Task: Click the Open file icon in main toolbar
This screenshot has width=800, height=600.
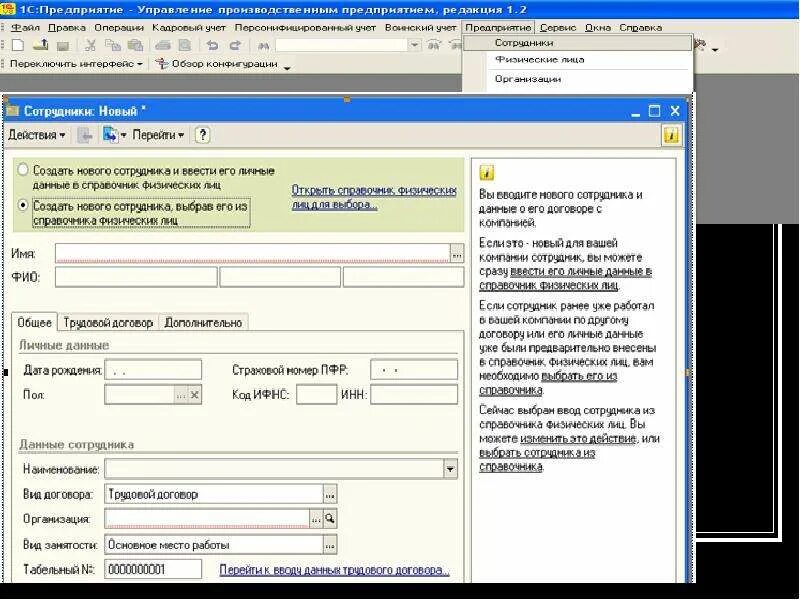Action: [x=41, y=45]
